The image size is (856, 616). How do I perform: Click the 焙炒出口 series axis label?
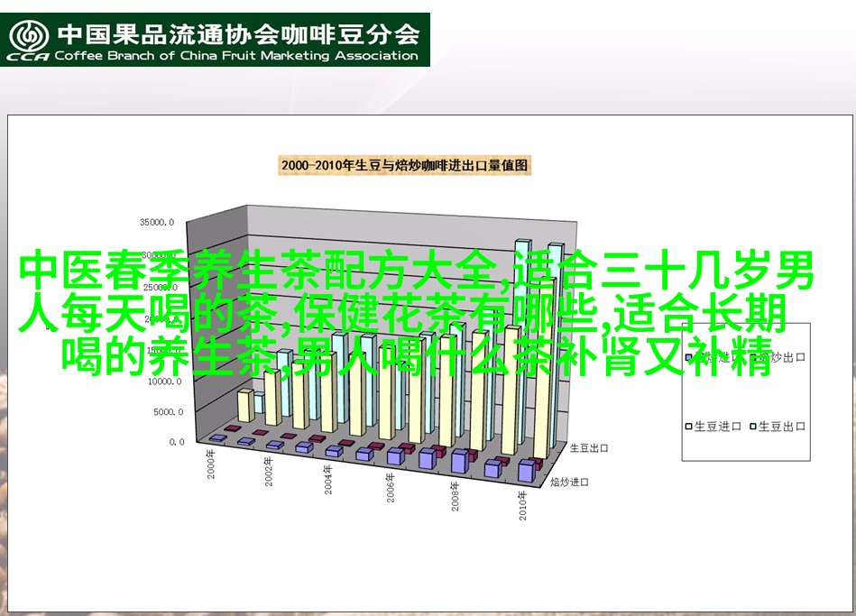(570, 483)
